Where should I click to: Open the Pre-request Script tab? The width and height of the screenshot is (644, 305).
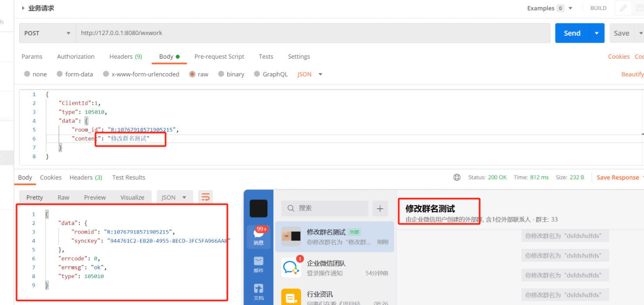pyautogui.click(x=219, y=57)
